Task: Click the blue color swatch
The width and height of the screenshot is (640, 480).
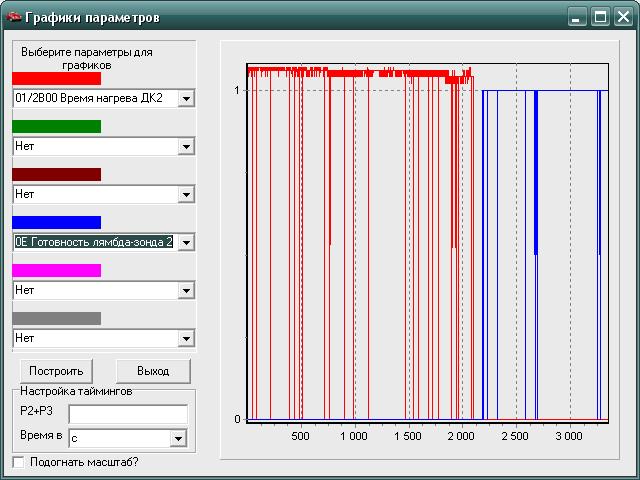Action: point(57,222)
